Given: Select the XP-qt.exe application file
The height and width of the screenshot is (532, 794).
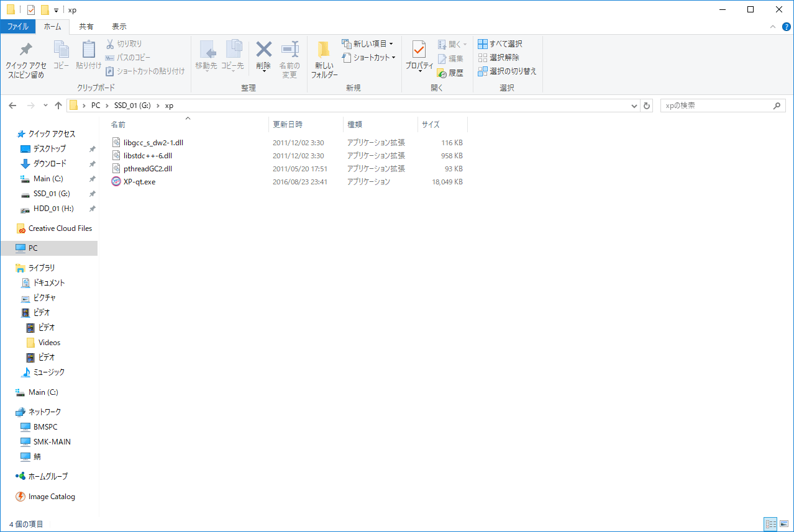Looking at the screenshot, I should point(139,182).
